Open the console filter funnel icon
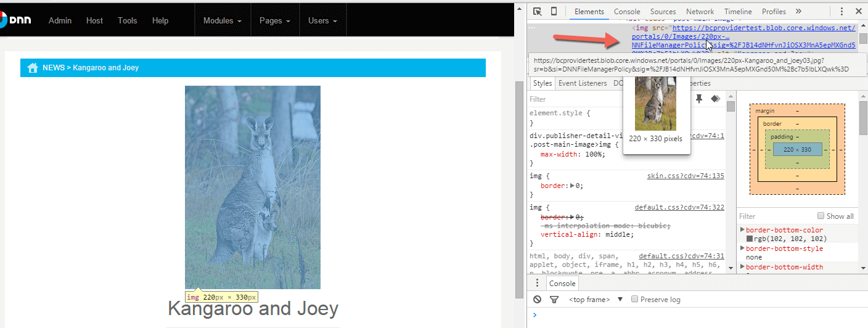Image resolution: width=868 pixels, height=328 pixels. (x=554, y=300)
